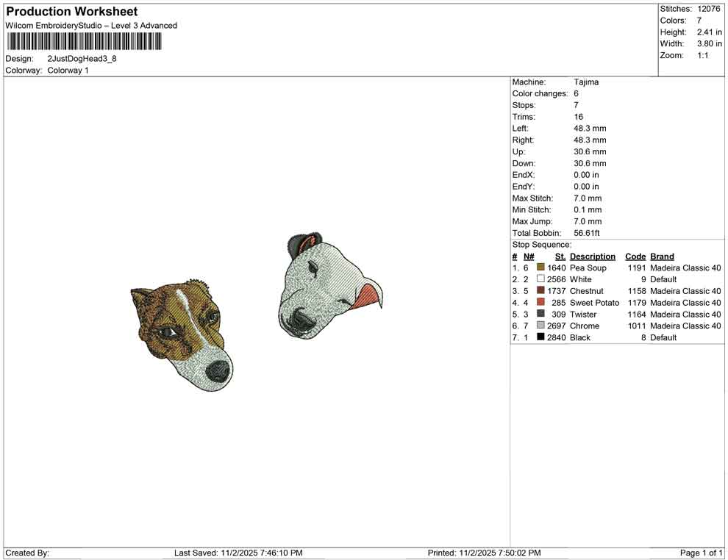Click the Machine value 'Tajima'
Viewport: 728px width, 560px height.
point(586,82)
